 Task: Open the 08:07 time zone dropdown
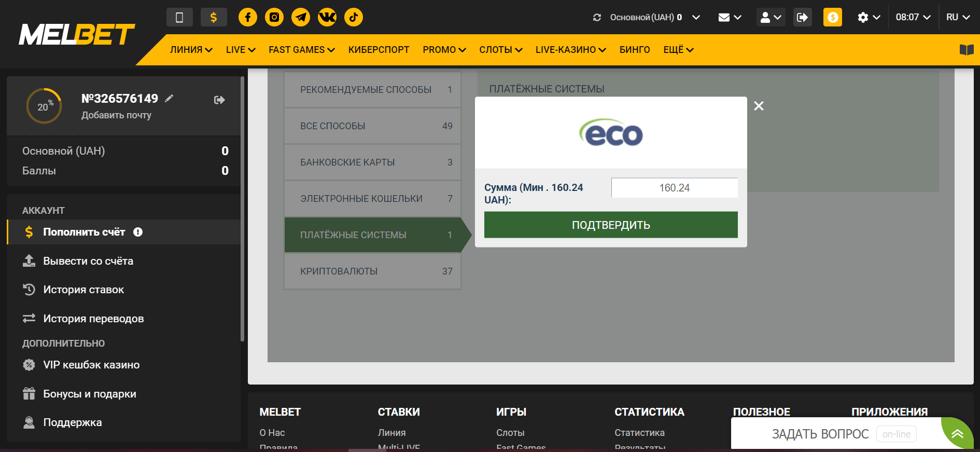pyautogui.click(x=913, y=17)
